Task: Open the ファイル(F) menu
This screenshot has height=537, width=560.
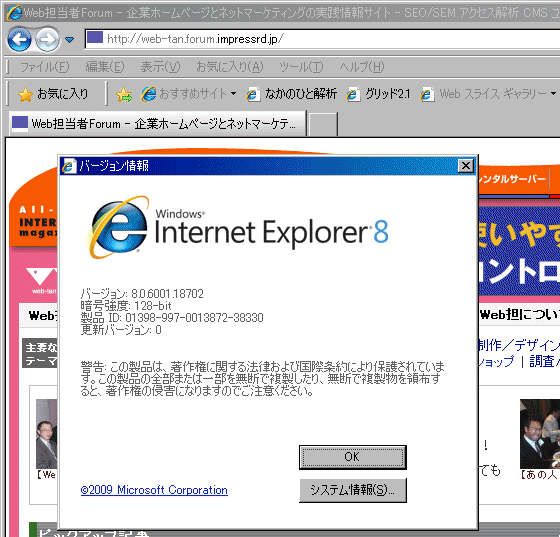Action: [x=44, y=67]
